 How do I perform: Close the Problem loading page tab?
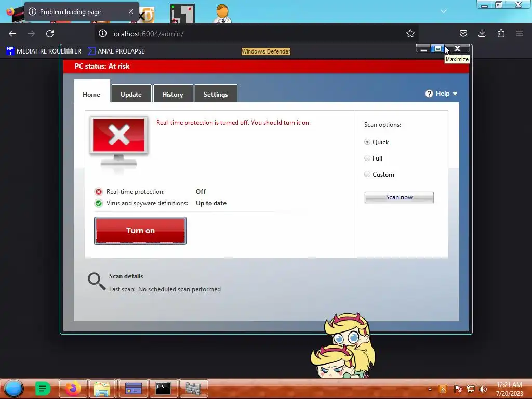point(131,11)
